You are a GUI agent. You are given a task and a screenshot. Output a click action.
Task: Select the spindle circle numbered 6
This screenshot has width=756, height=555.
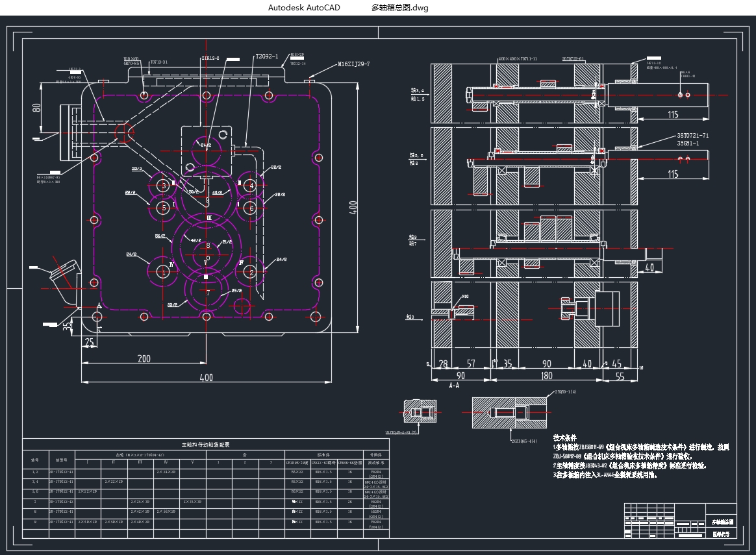pos(252,208)
